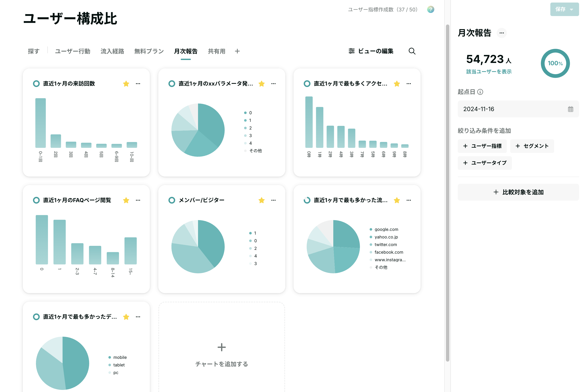The width and height of the screenshot is (585, 392).
Task: Click ring icon on 直近1ヶ月の来訪回数 card
Action: [36, 83]
